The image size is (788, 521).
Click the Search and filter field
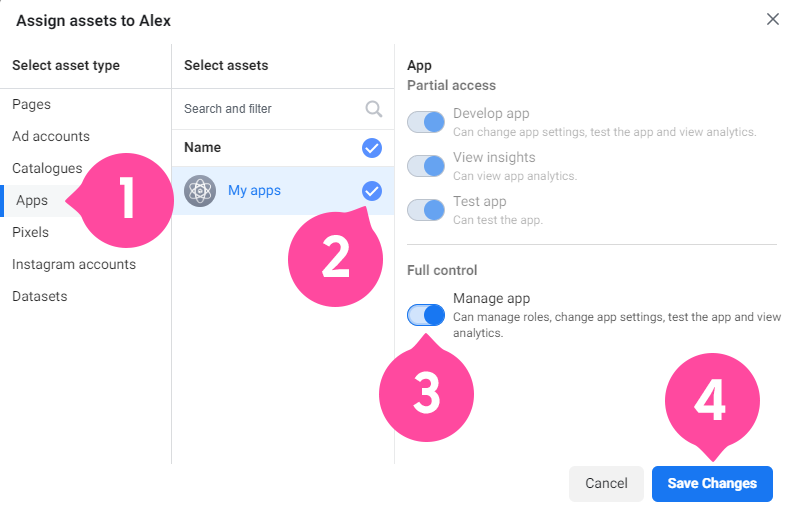click(282, 109)
